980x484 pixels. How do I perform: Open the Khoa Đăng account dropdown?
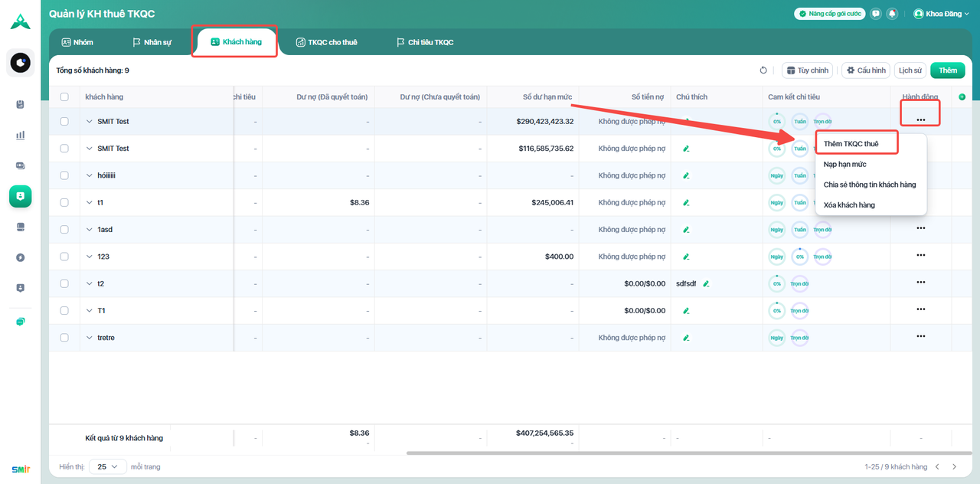[941, 14]
